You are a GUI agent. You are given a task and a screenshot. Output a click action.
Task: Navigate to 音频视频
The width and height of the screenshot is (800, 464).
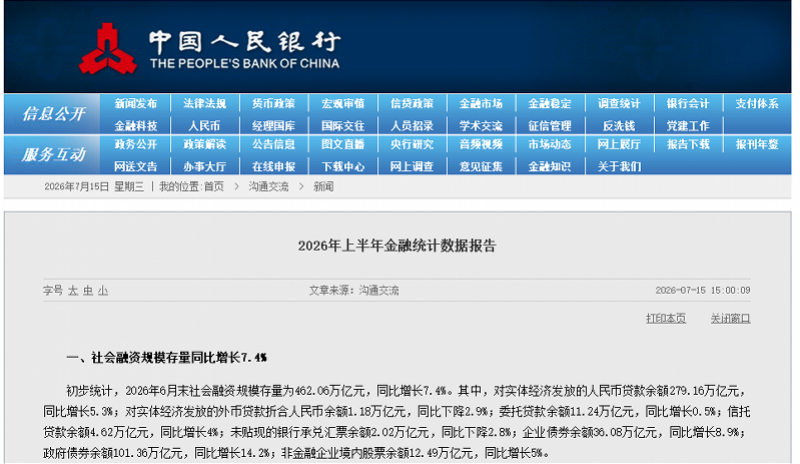click(481, 144)
